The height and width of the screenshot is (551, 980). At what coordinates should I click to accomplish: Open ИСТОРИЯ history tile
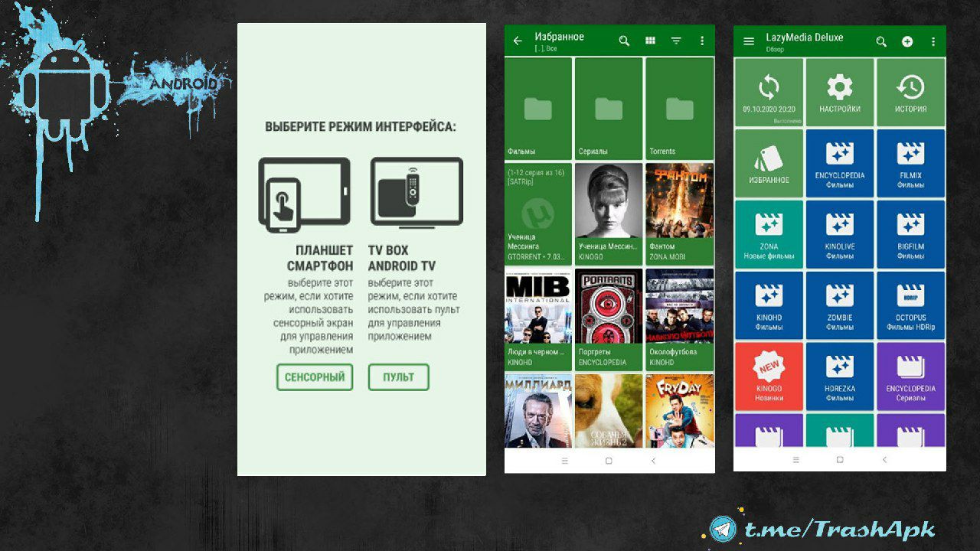910,93
